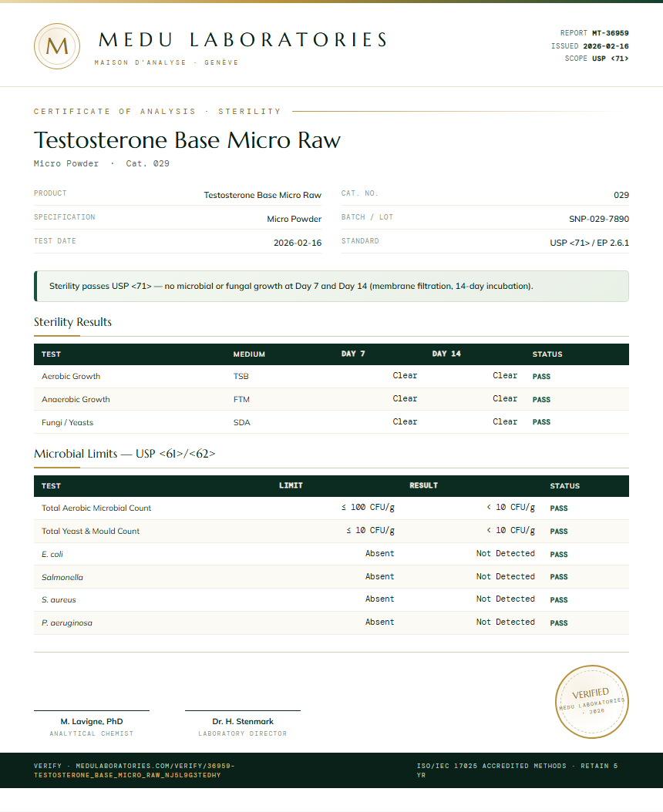Click report number MT-36959
This screenshot has width=663, height=812.
(610, 33)
